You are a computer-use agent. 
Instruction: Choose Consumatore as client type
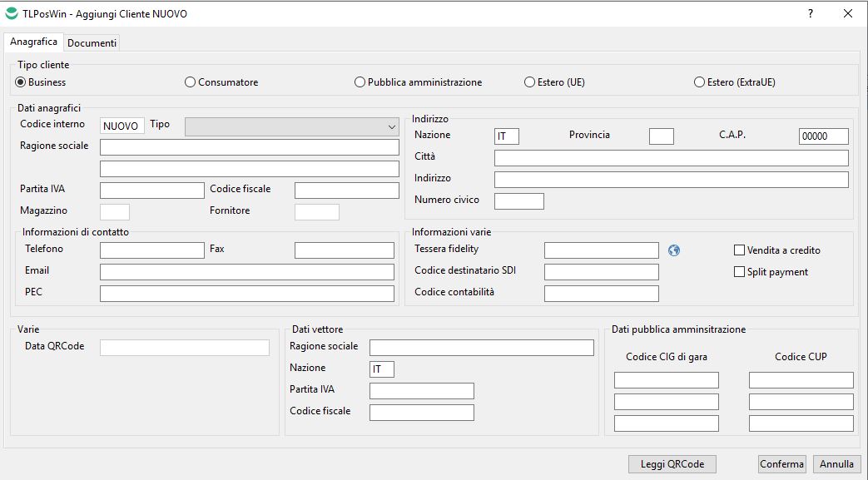(x=191, y=82)
